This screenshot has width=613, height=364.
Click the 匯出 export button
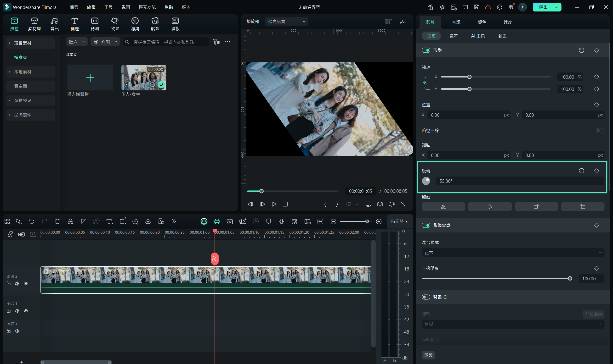(x=543, y=7)
